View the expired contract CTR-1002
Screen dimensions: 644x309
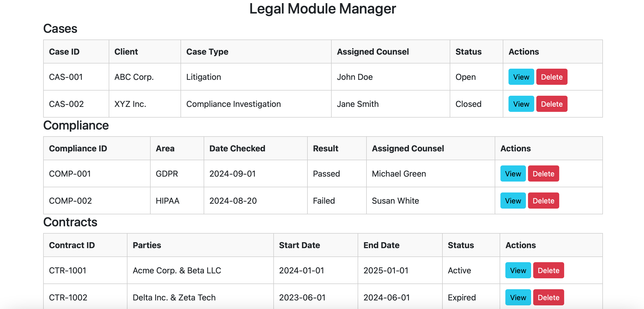(518, 298)
